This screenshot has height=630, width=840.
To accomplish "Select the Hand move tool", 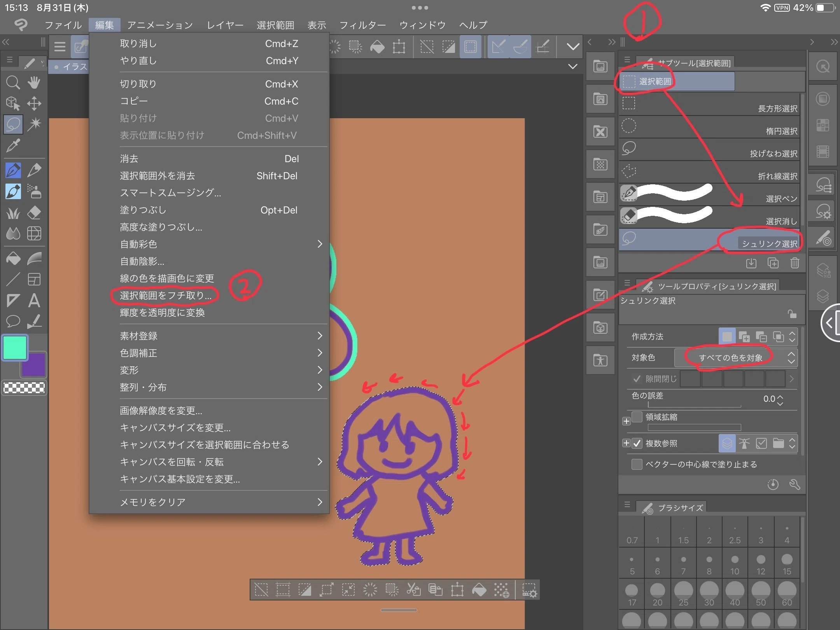I will point(34,82).
